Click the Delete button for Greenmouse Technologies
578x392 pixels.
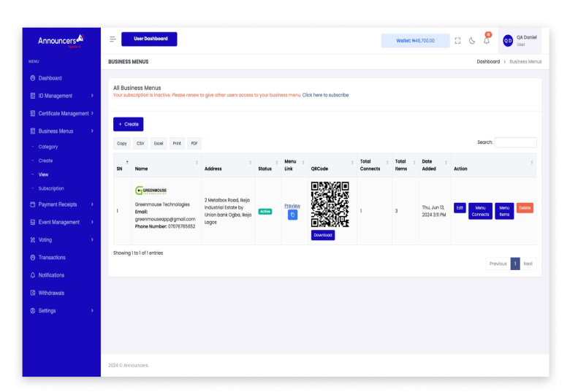click(x=525, y=208)
